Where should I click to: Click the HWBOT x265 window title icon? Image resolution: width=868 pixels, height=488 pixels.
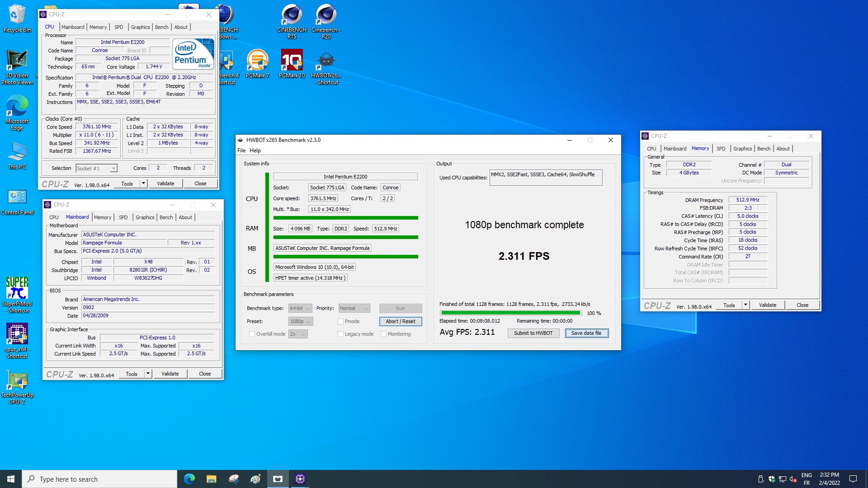point(241,140)
